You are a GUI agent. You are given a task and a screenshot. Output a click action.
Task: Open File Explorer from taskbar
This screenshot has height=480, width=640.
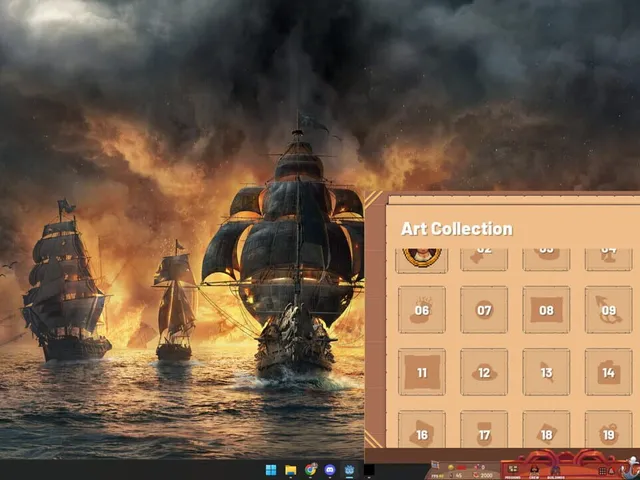click(291, 470)
